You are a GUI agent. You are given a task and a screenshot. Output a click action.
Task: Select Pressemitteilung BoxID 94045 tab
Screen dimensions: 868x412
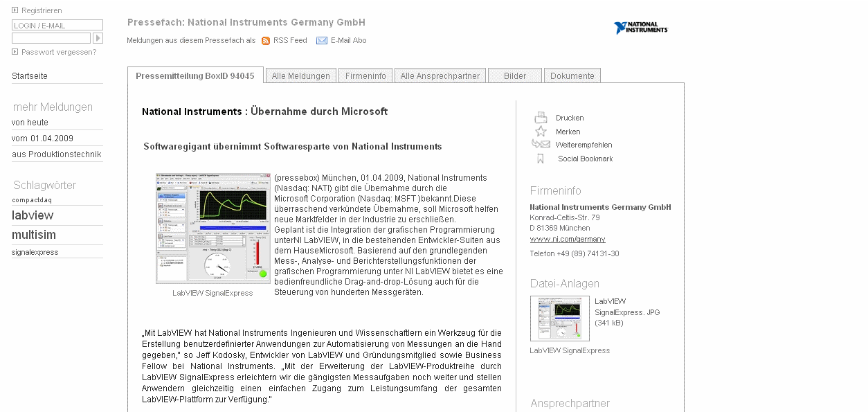[x=195, y=75]
